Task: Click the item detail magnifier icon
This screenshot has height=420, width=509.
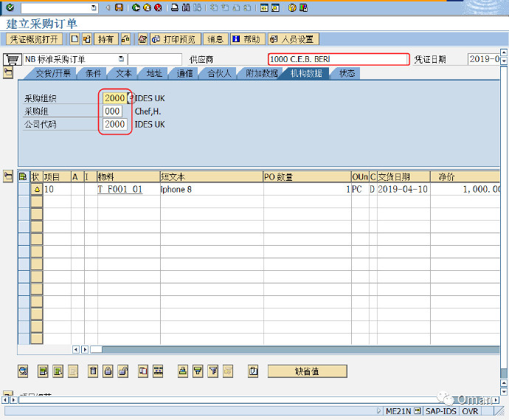Action: [x=23, y=371]
